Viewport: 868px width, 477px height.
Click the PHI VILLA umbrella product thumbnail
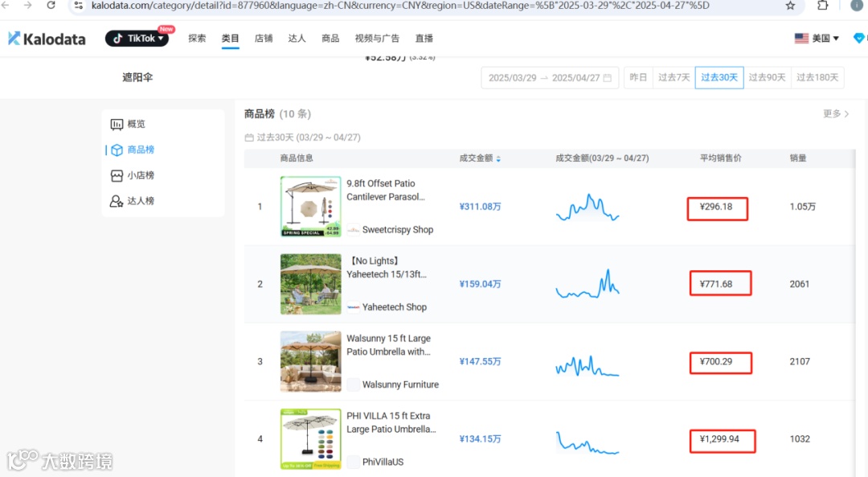point(310,439)
